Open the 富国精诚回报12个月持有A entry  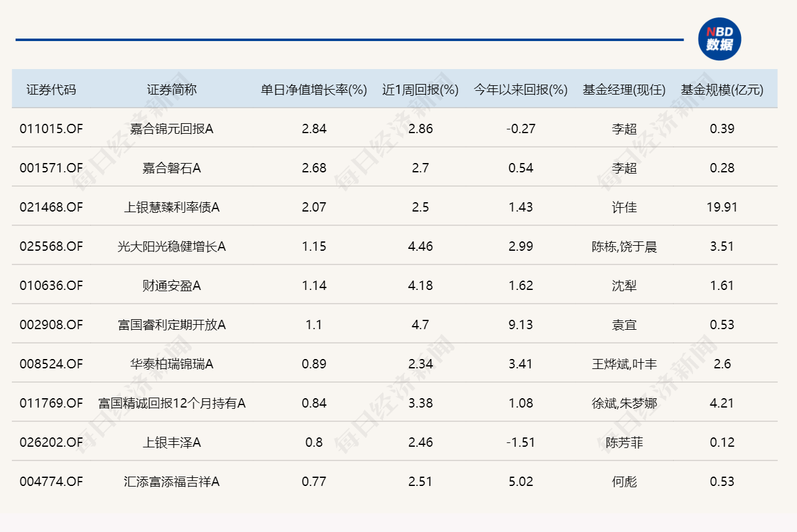click(172, 403)
